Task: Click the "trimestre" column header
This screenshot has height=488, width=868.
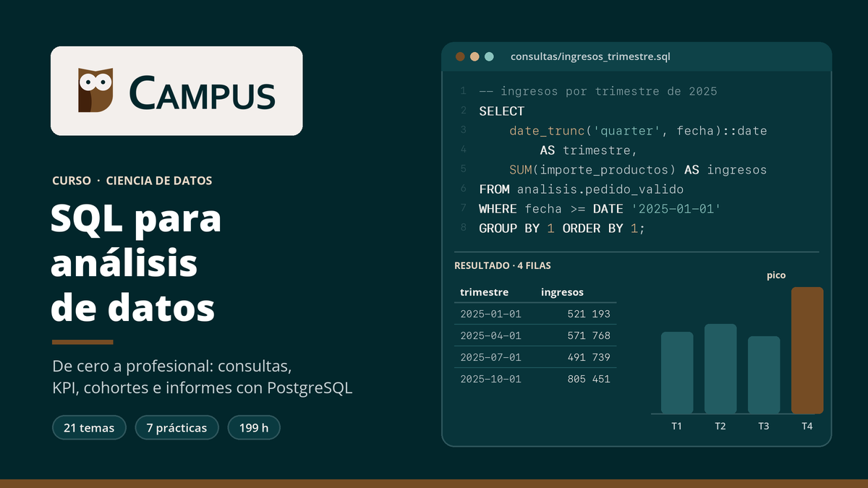Action: [485, 292]
